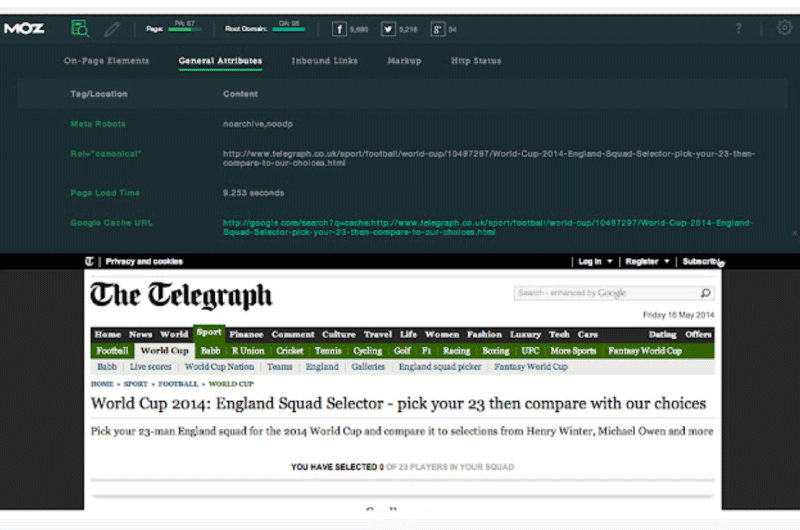The image size is (800, 530).
Task: Click the SPORT breadcrumb link
Action: tap(135, 384)
